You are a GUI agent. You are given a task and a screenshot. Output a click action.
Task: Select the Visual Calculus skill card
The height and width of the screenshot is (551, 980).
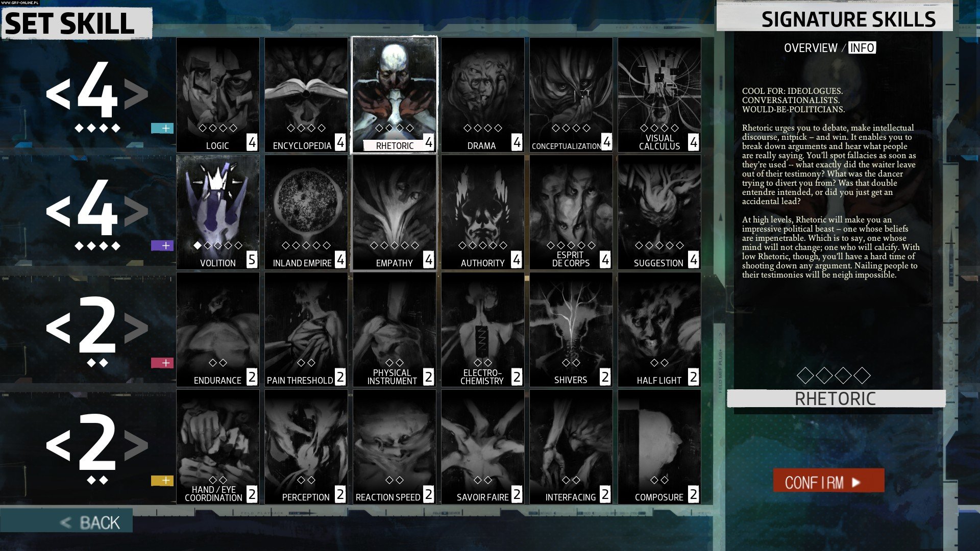[659, 95]
